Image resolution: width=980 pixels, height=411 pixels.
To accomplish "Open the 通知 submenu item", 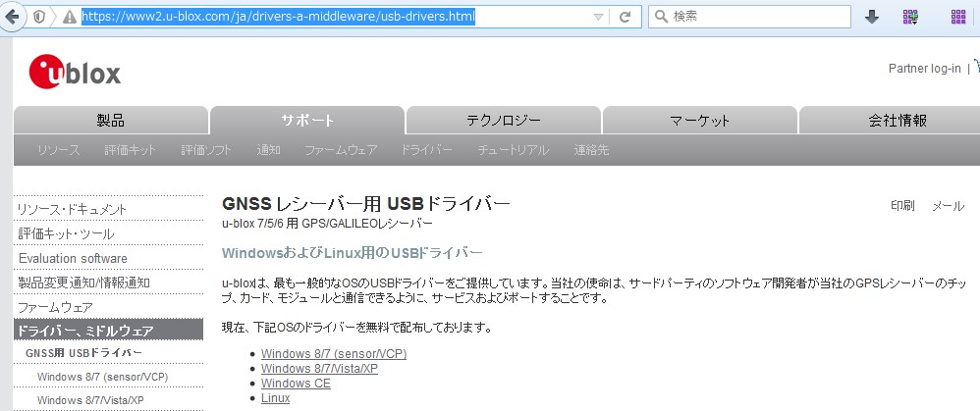I will 268,150.
